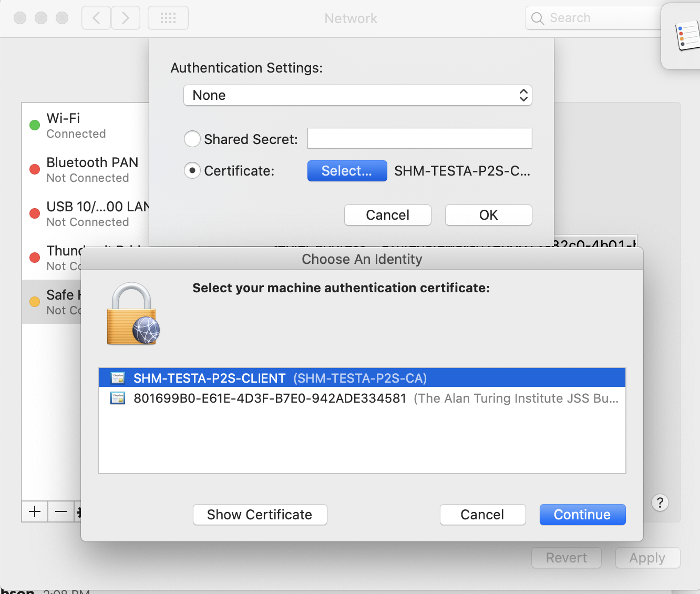
Task: Add a network service with plus button
Action: (x=35, y=511)
